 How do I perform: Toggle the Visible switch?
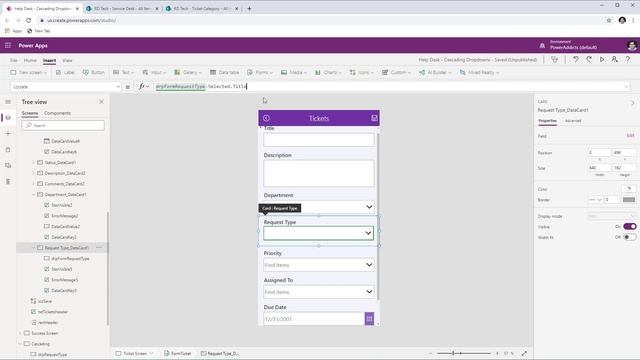click(x=629, y=226)
